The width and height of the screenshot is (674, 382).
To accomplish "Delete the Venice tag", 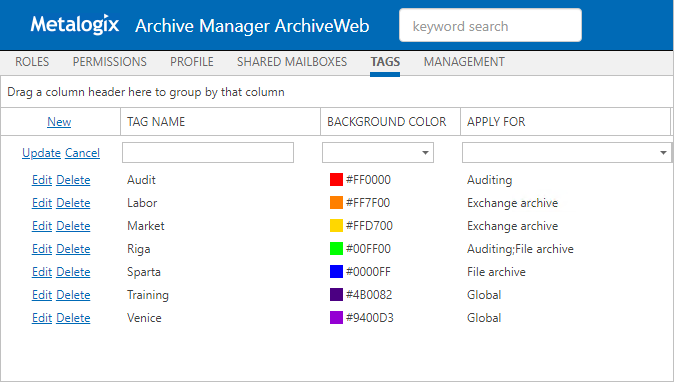I will pos(74,318).
